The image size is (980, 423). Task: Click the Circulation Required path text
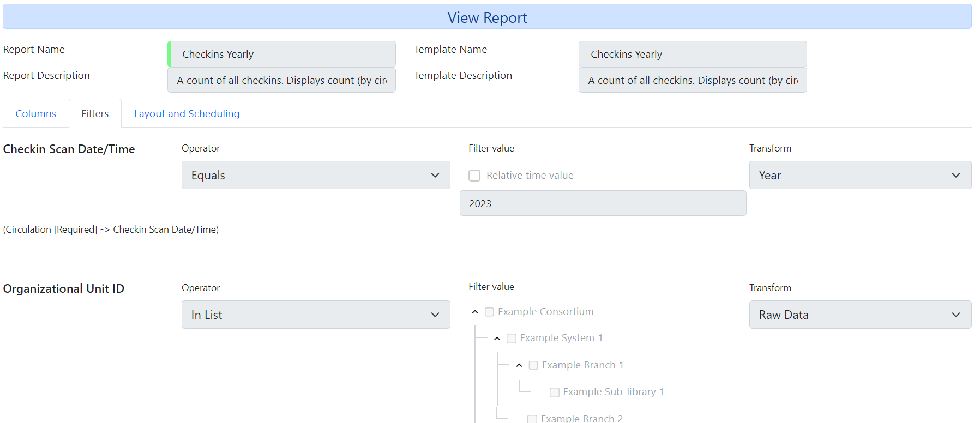111,229
